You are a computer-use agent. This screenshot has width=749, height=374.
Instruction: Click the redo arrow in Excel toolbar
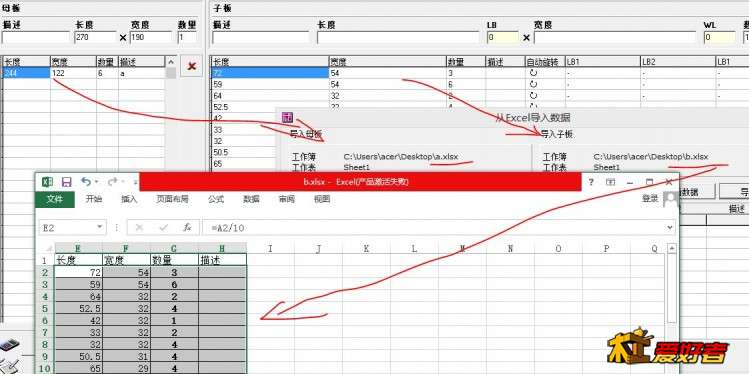112,182
